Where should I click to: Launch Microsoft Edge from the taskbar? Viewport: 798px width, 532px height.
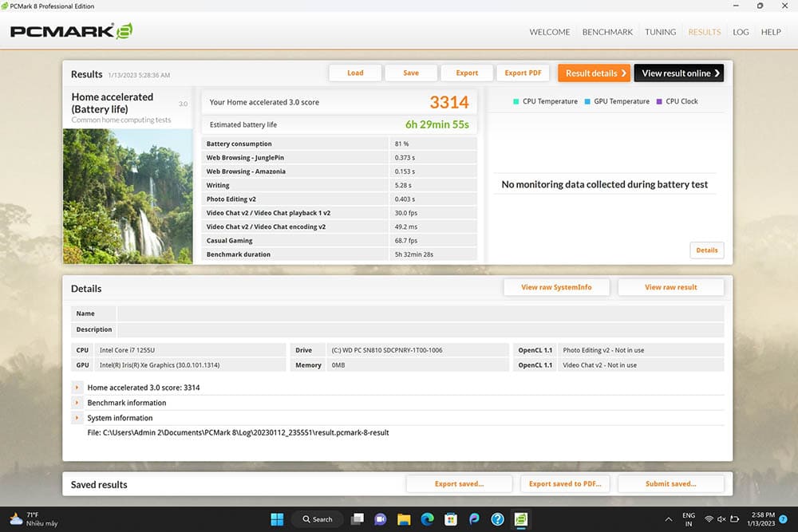point(427,519)
